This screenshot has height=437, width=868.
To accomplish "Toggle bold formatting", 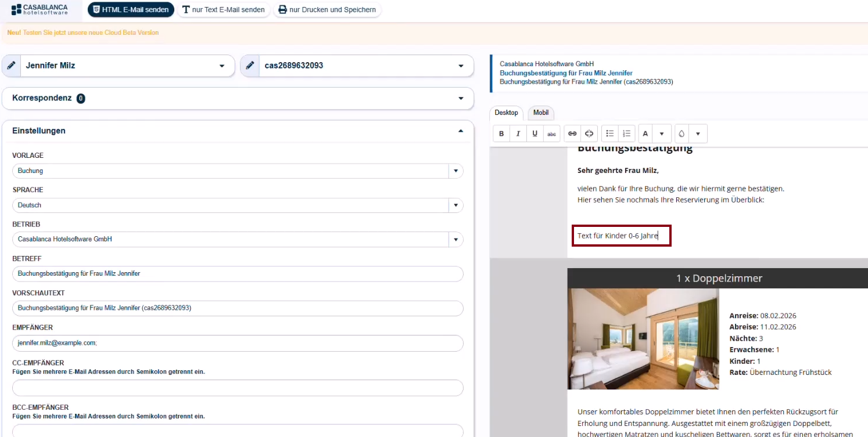I will (501, 133).
